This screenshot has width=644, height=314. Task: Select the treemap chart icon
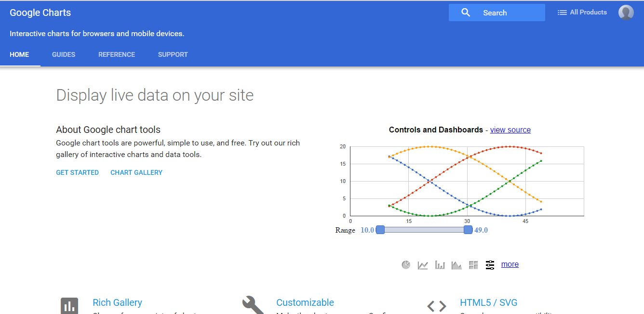(x=473, y=265)
